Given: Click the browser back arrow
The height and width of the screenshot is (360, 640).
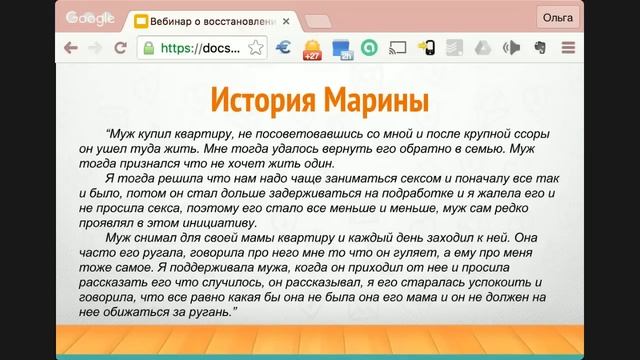Looking at the screenshot, I should coord(71,48).
